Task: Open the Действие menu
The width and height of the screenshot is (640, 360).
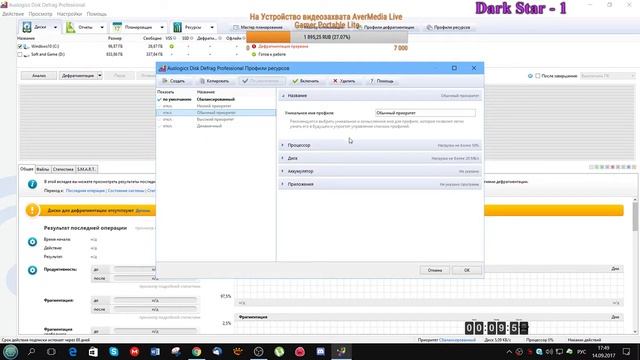Action: tap(13, 14)
